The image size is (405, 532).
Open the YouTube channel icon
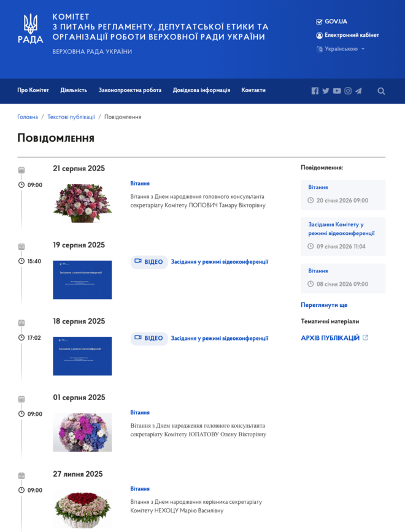[337, 91]
